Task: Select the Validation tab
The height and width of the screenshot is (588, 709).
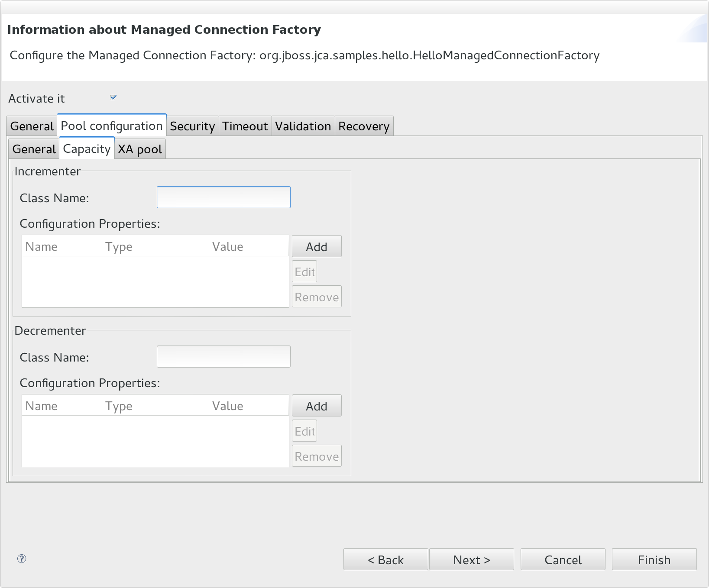Action: pyautogui.click(x=303, y=126)
